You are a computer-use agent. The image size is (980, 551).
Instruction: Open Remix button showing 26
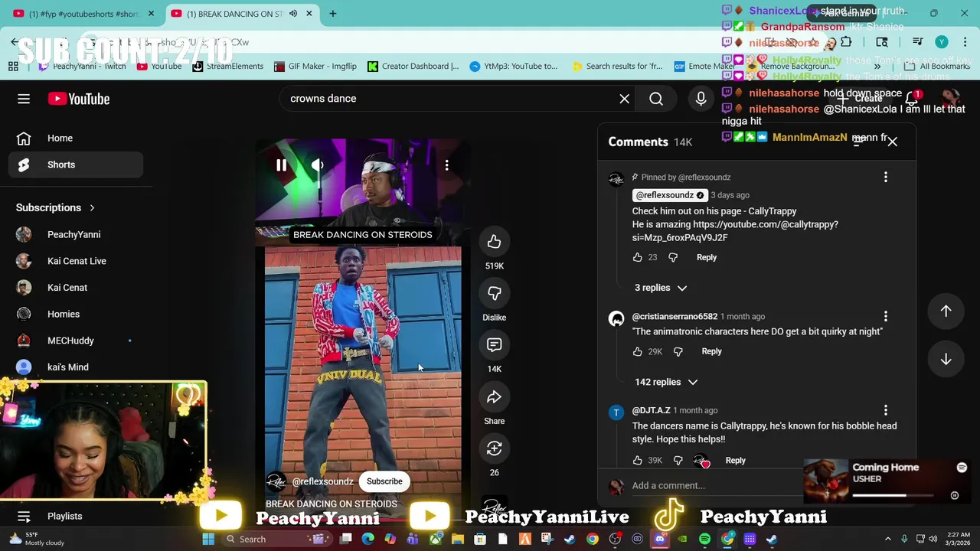[494, 448]
